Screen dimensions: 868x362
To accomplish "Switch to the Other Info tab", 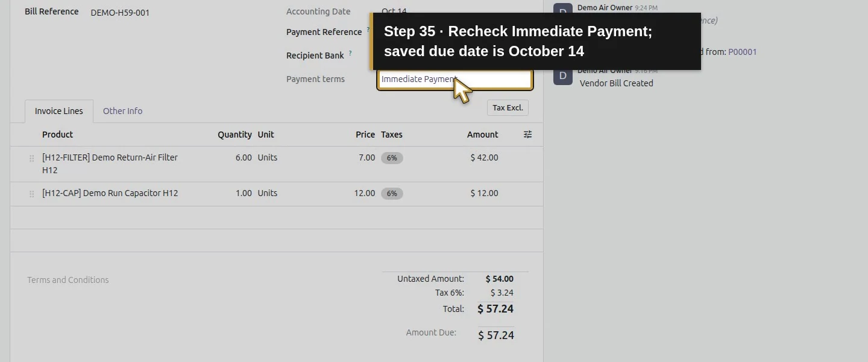I will pos(122,111).
